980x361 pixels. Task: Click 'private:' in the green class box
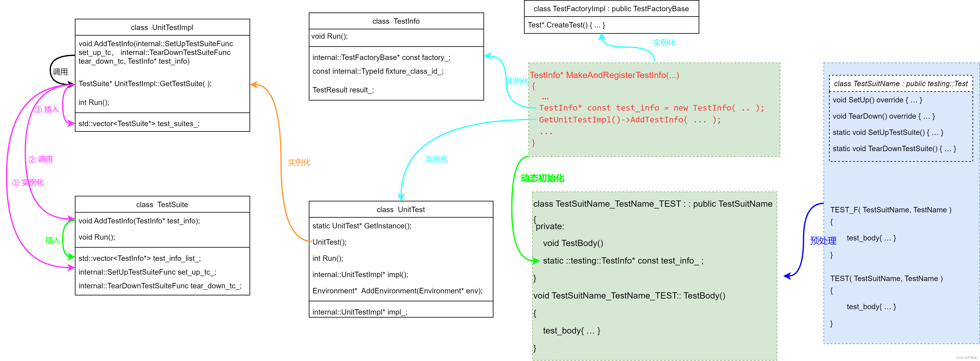click(550, 227)
